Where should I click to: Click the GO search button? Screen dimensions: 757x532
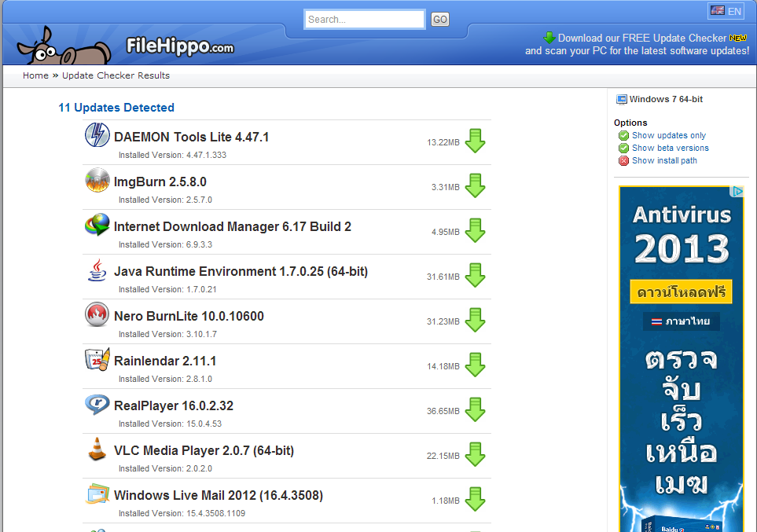pyautogui.click(x=439, y=20)
